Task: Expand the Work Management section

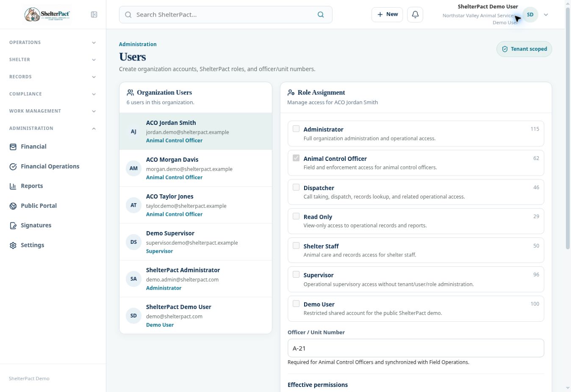Action: 53,111
